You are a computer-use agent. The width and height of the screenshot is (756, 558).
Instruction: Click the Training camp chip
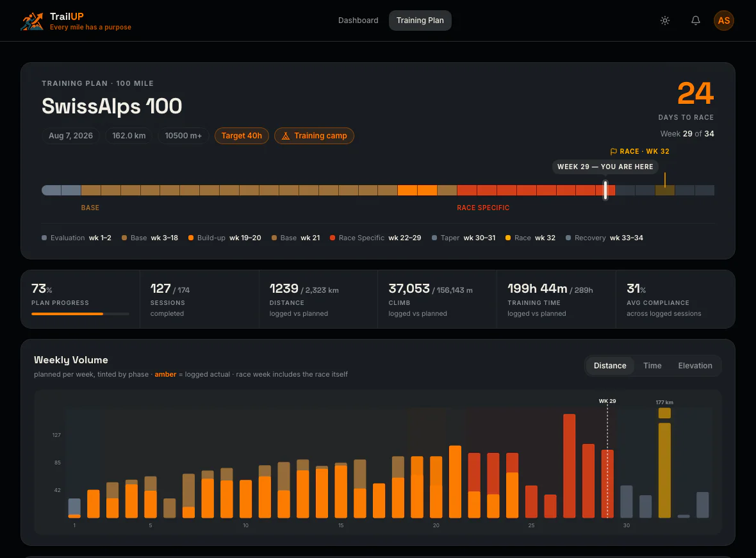[x=314, y=136]
